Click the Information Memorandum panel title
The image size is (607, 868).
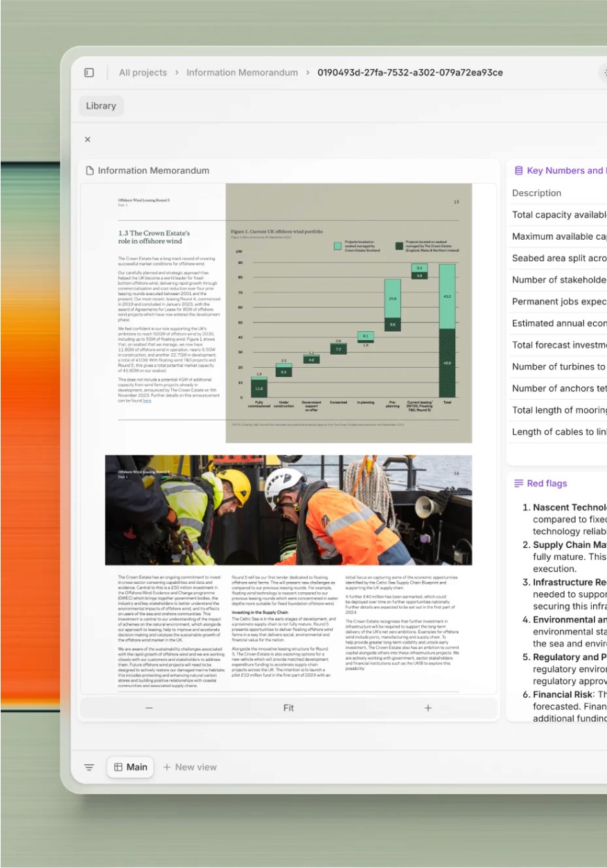tap(153, 170)
